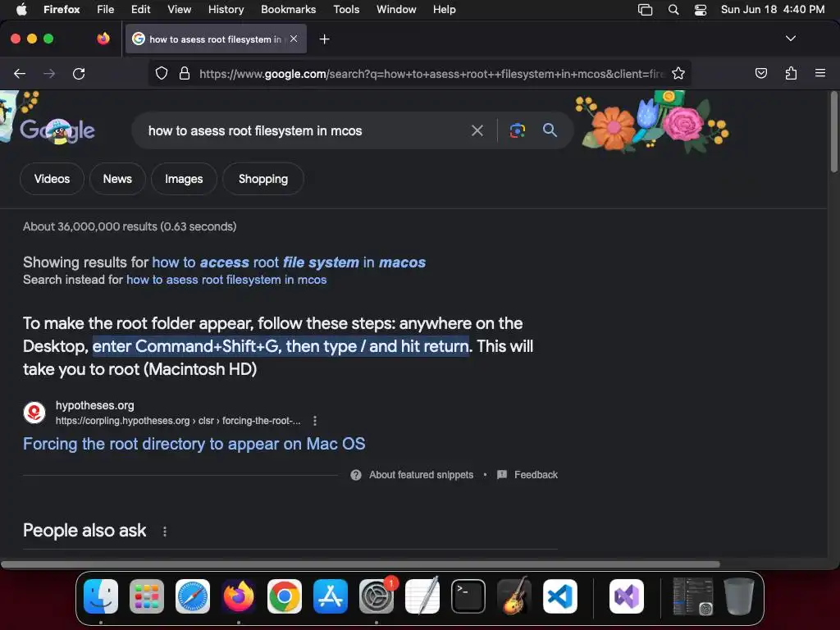
Task: Open the Help menu
Action: tap(444, 10)
